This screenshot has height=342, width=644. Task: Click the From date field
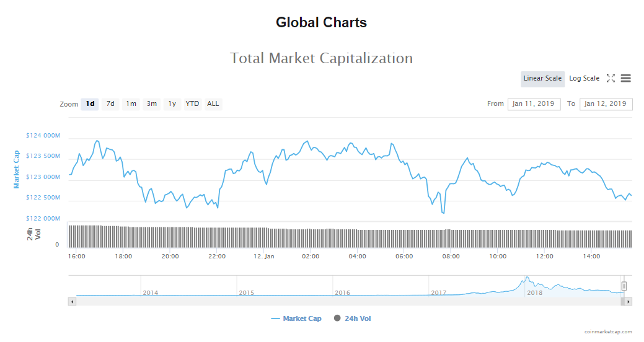pos(534,103)
